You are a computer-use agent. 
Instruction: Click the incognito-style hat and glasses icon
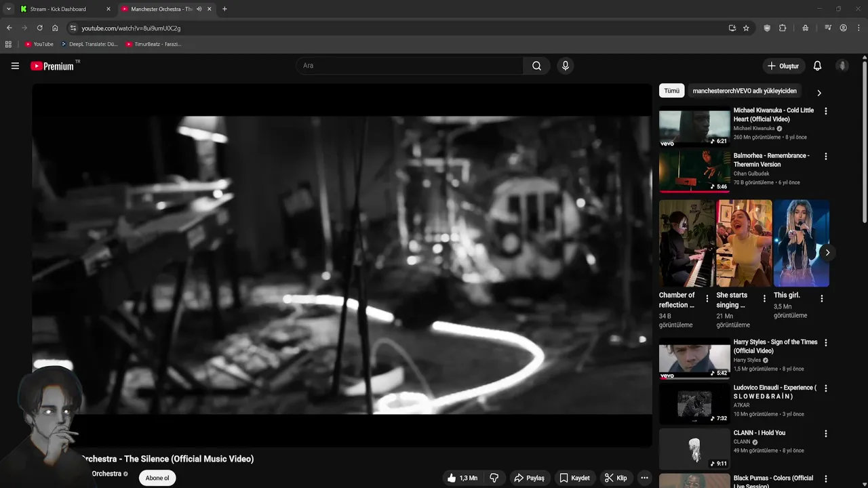tap(805, 28)
